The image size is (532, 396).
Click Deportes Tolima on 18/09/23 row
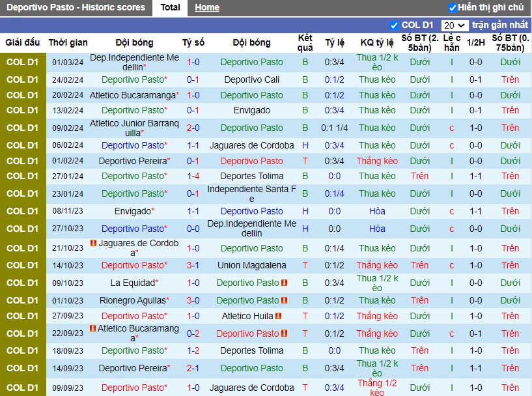coord(252,350)
